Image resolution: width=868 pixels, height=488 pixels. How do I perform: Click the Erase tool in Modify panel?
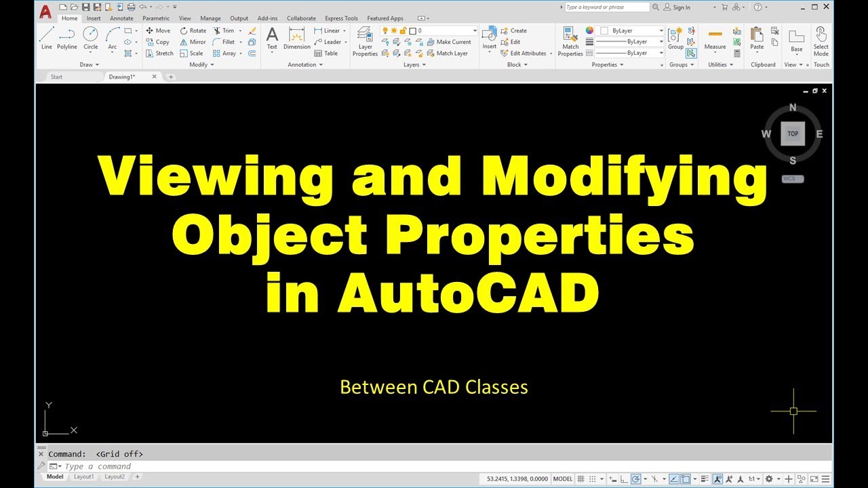click(252, 30)
